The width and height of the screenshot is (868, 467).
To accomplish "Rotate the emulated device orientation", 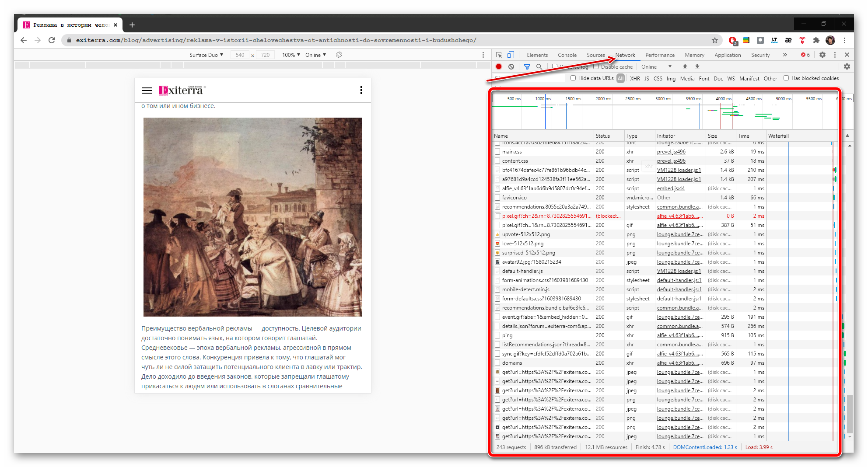I will [339, 55].
